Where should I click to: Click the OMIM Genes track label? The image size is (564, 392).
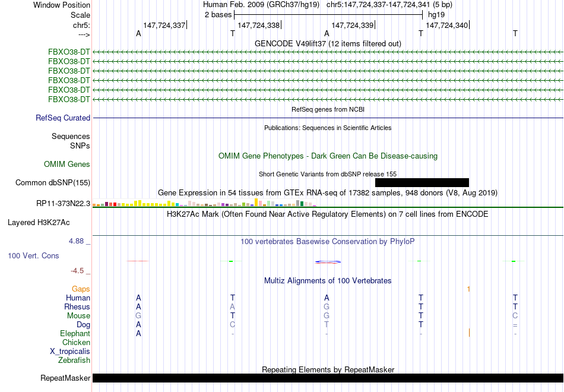tap(67, 164)
